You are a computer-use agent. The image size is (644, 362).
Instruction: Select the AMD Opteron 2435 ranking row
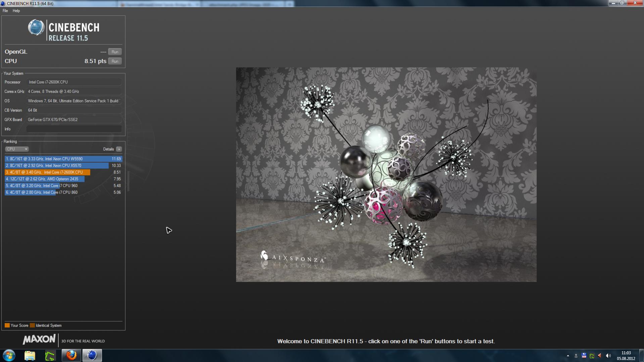[x=63, y=179]
